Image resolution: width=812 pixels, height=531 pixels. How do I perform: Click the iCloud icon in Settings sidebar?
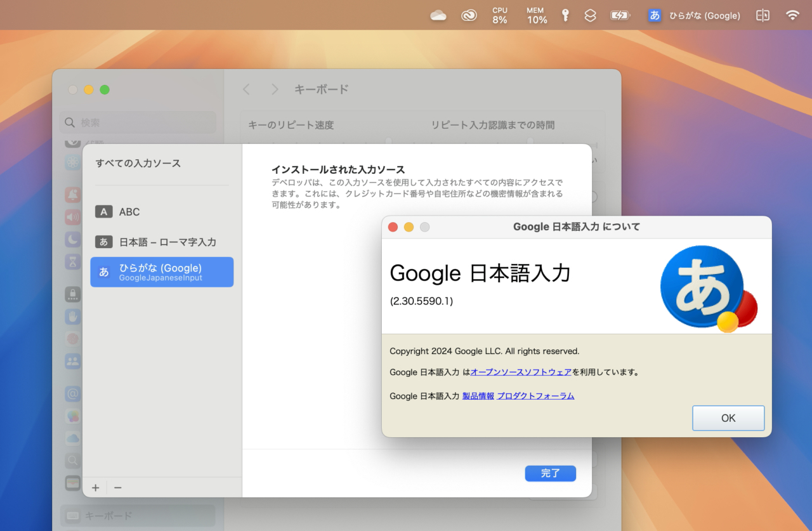[x=73, y=438]
